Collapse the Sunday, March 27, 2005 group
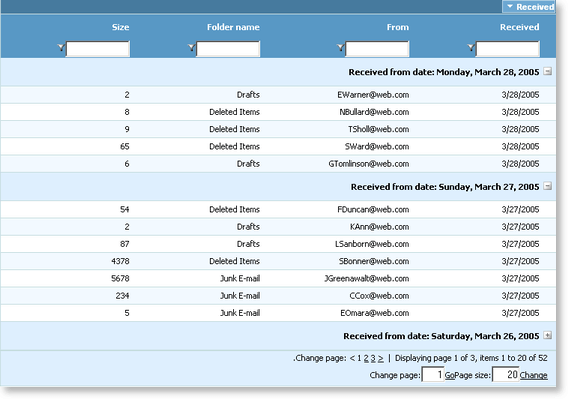568x399 pixels. (548, 186)
